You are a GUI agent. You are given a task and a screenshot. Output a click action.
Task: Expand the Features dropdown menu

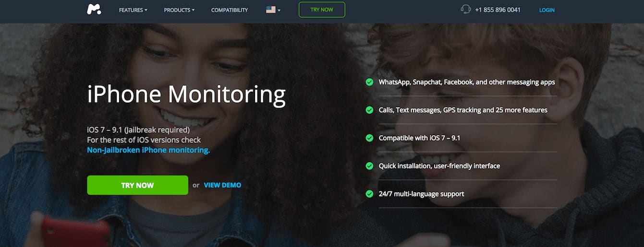point(133,10)
